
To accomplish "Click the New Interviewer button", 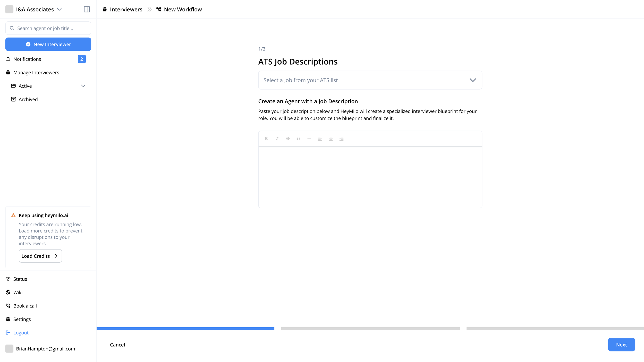I will coord(48,44).
